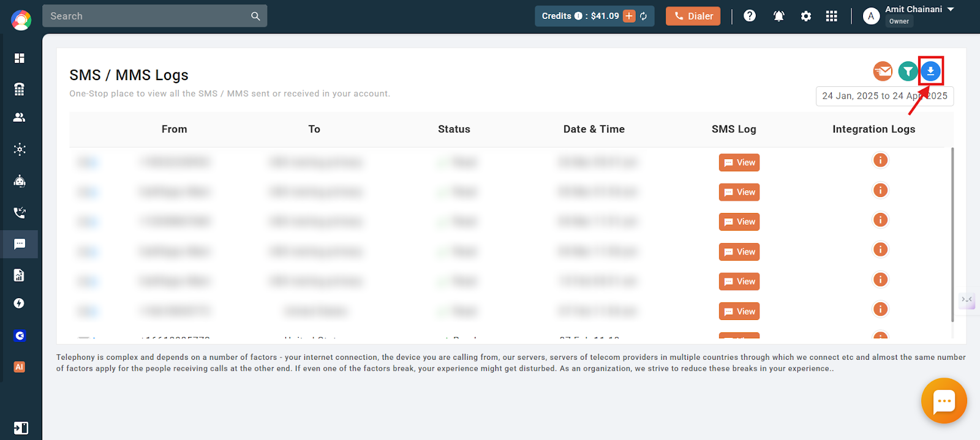This screenshot has width=980, height=440.
Task: Open the call logs phone icon in sidebar
Action: (x=20, y=212)
